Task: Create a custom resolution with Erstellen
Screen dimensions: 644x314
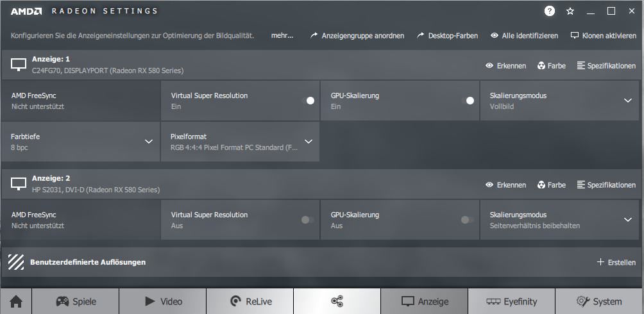Action: tap(616, 262)
